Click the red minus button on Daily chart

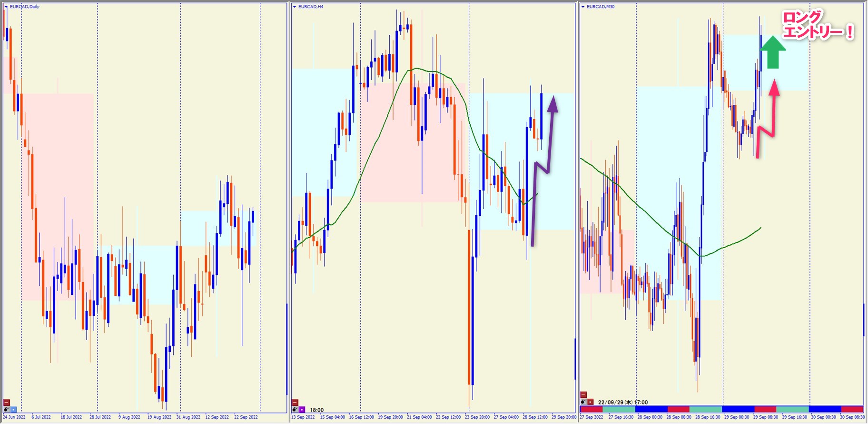(x=7, y=403)
